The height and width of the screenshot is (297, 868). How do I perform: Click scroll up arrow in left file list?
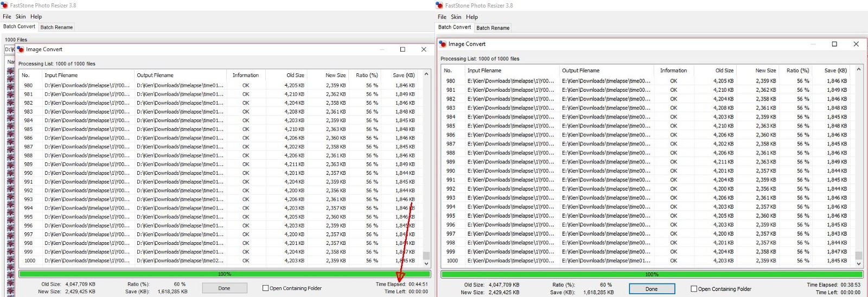[x=426, y=74]
